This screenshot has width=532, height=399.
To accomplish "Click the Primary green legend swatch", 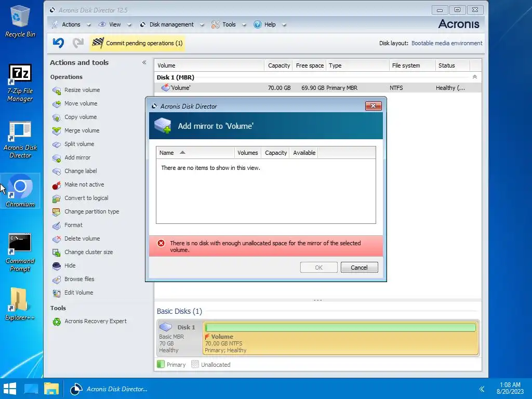I will pyautogui.click(x=161, y=364).
